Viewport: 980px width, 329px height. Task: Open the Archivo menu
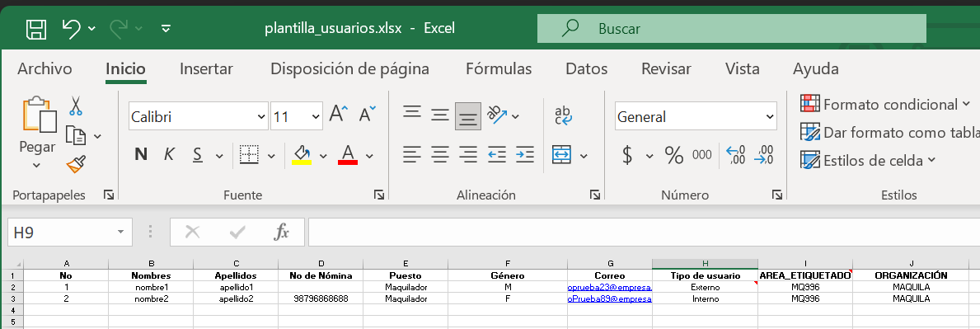pyautogui.click(x=45, y=68)
